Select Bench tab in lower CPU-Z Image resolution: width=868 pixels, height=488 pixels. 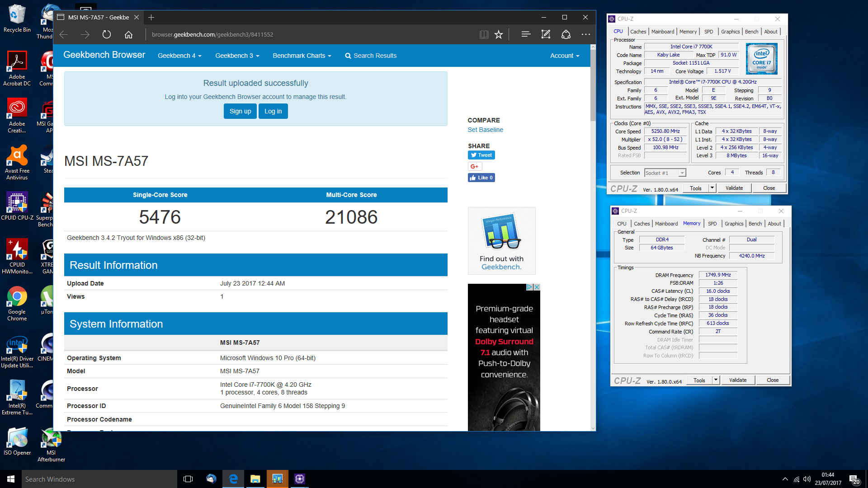pos(755,224)
